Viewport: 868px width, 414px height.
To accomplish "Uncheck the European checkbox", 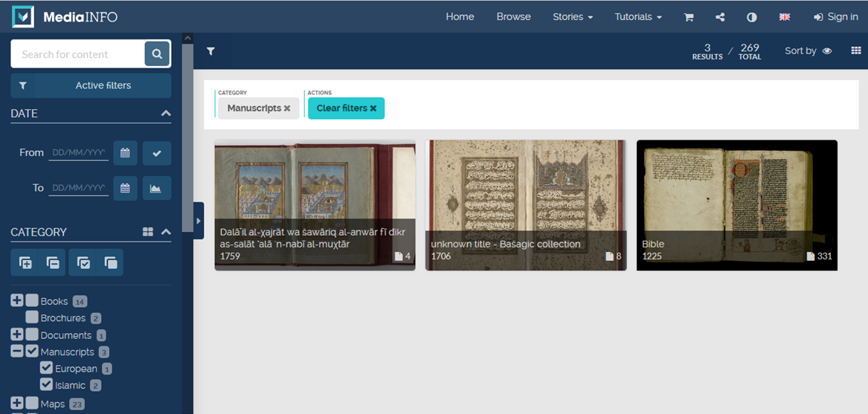I will click(47, 367).
